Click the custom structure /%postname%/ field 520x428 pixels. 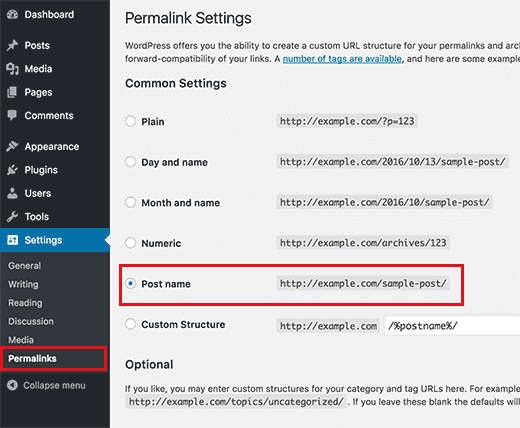tap(452, 325)
